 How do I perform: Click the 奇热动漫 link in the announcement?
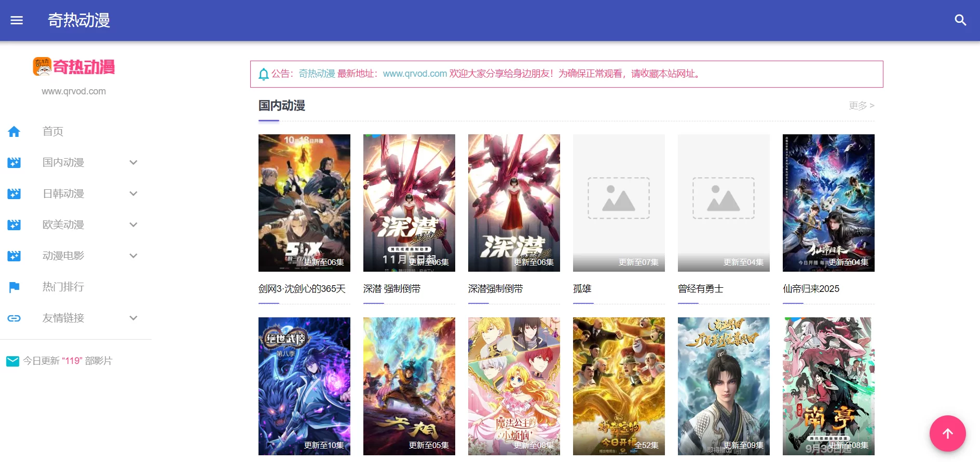click(x=317, y=74)
